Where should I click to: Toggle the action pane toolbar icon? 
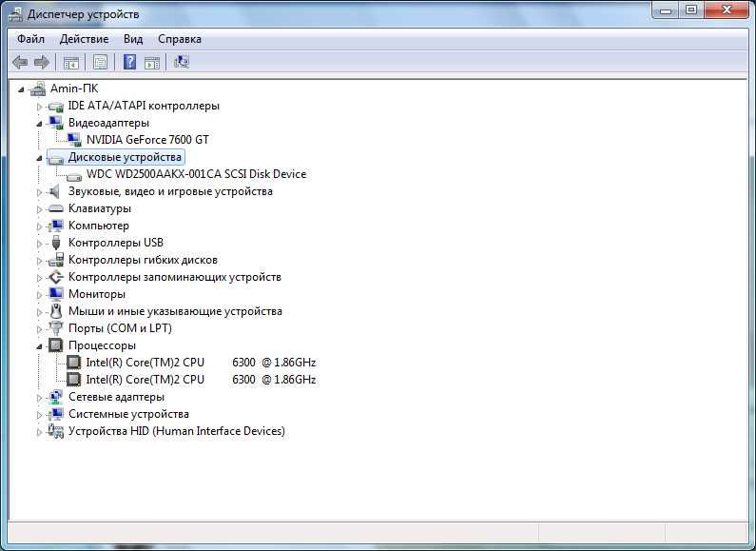(x=152, y=62)
